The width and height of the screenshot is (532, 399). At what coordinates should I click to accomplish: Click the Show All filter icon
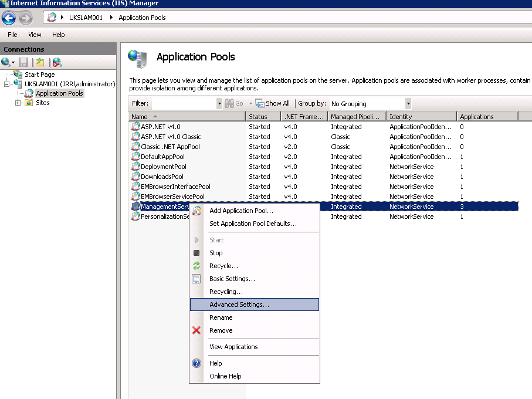(260, 103)
